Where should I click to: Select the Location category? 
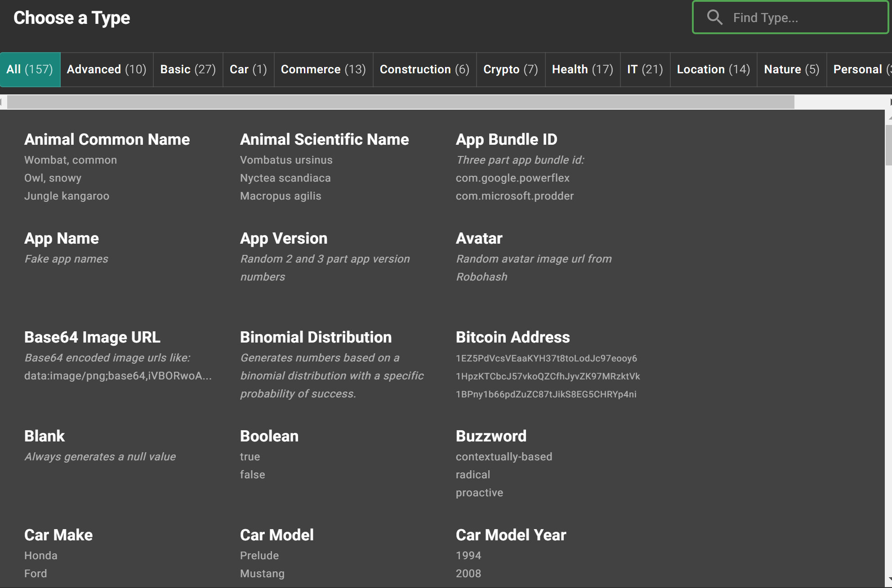713,69
